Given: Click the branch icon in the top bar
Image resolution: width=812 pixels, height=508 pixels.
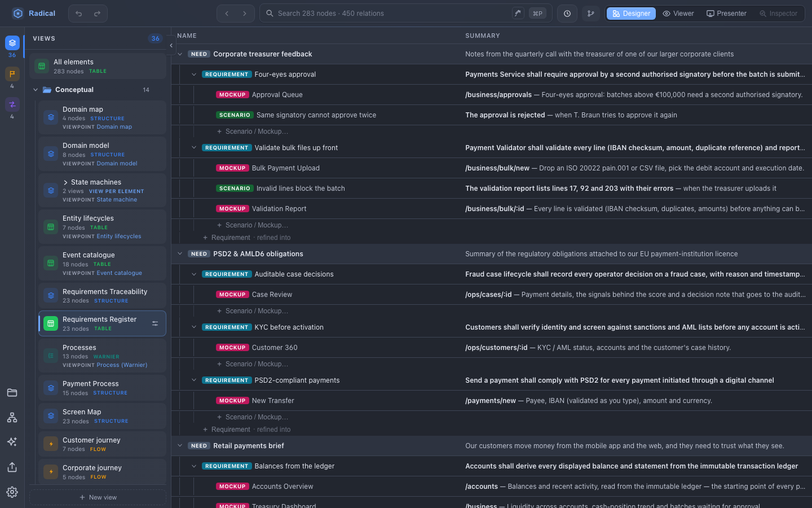Looking at the screenshot, I should pyautogui.click(x=591, y=14).
